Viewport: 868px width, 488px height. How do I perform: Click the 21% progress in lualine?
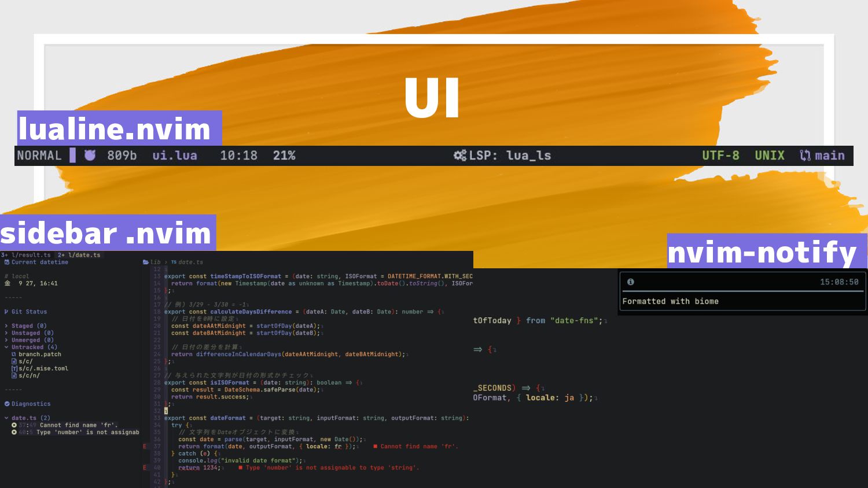tap(284, 155)
